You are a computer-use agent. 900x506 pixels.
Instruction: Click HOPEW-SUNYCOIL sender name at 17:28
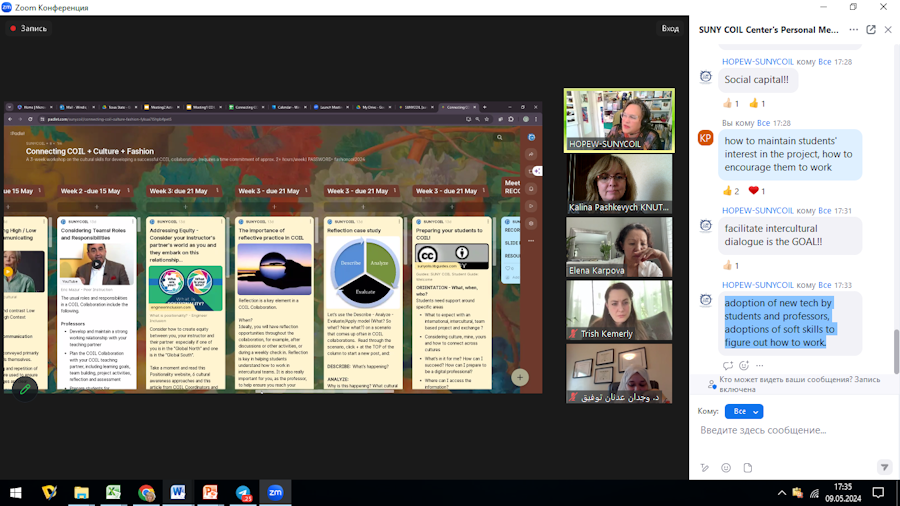(758, 61)
